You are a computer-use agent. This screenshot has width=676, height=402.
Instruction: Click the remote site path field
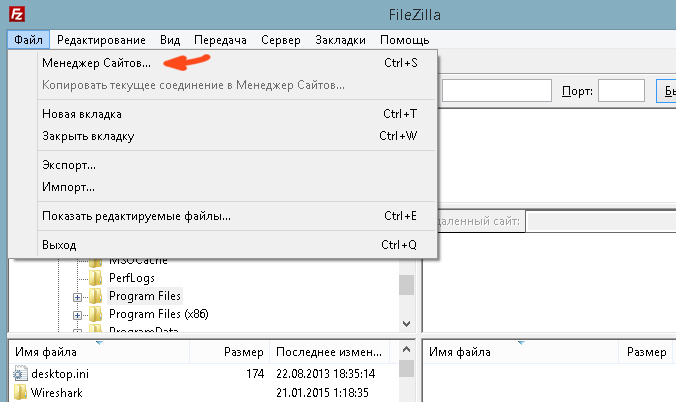pyautogui.click(x=601, y=222)
